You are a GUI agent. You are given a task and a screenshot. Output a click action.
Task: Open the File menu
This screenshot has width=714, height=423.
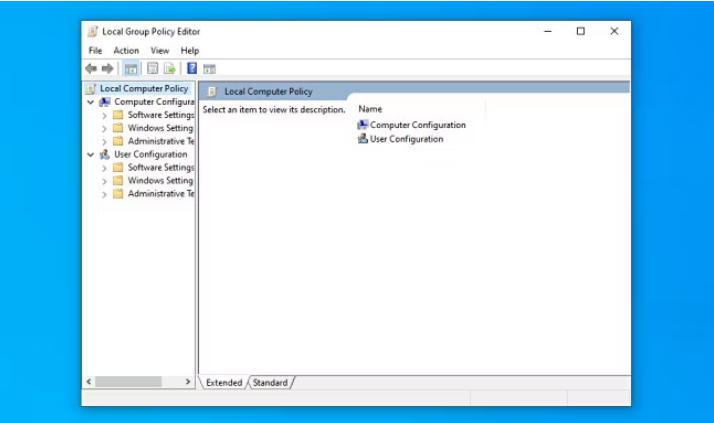[95, 51]
